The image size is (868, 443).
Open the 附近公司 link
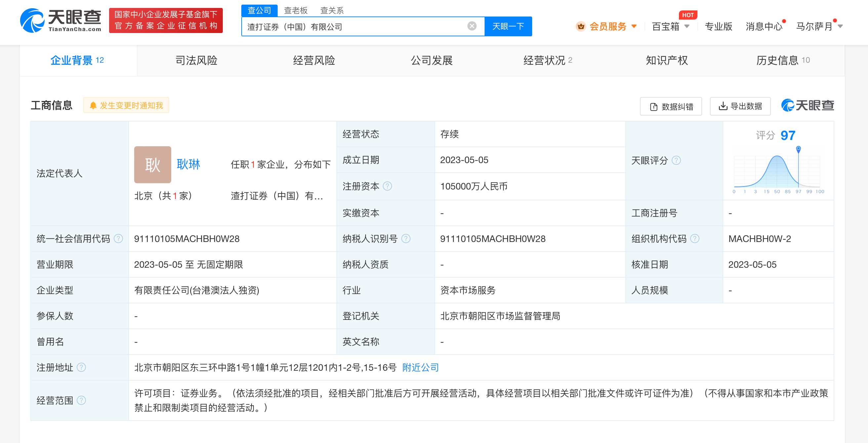[420, 368]
